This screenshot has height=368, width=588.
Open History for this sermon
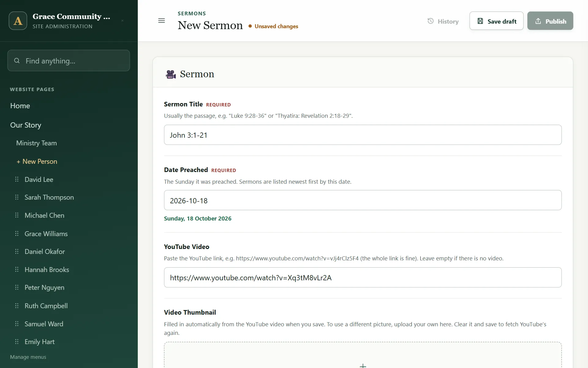[x=443, y=21]
